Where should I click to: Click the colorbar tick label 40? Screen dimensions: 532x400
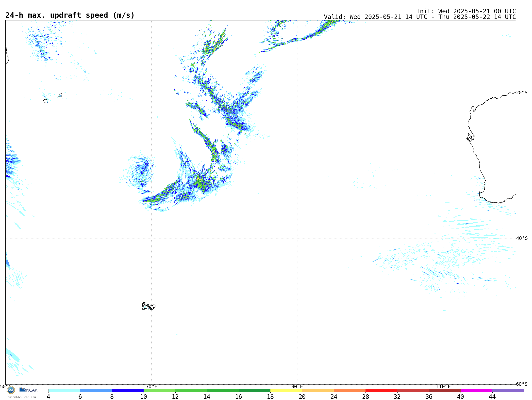pos(461,397)
